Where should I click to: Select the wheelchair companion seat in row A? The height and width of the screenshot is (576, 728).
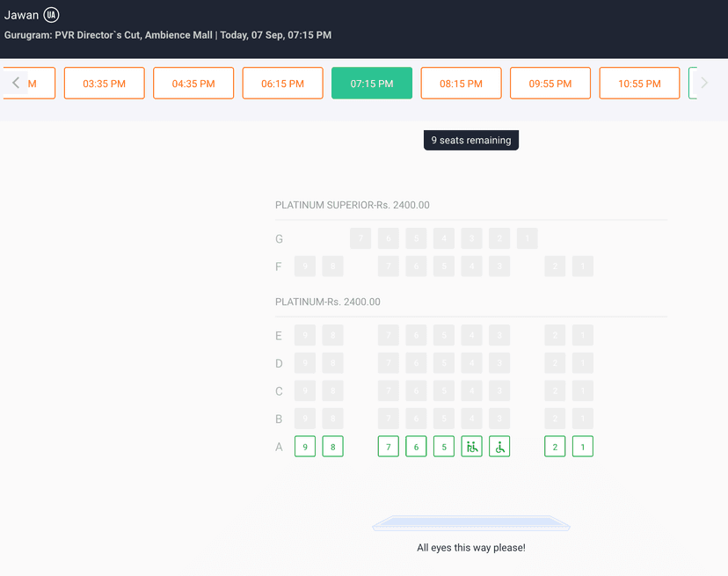472,447
